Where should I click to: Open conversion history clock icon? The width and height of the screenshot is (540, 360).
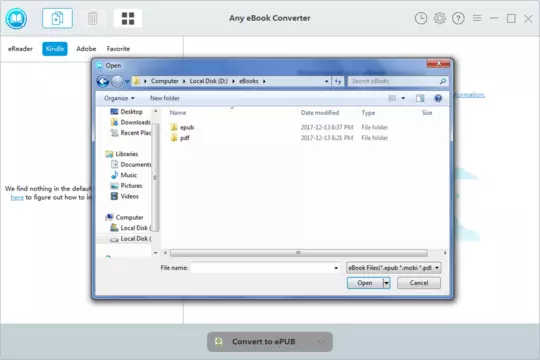pyautogui.click(x=420, y=18)
